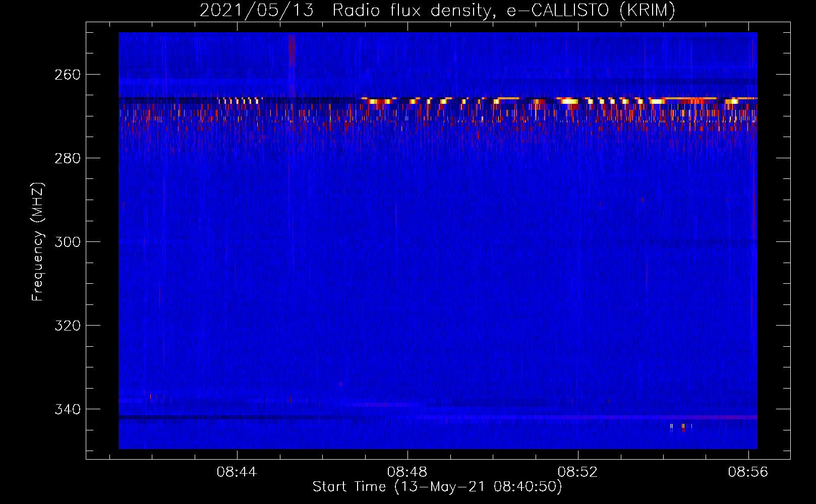The image size is (816, 504).
Task: Click the date "2021/05/13" in the title
Action: pos(257,10)
